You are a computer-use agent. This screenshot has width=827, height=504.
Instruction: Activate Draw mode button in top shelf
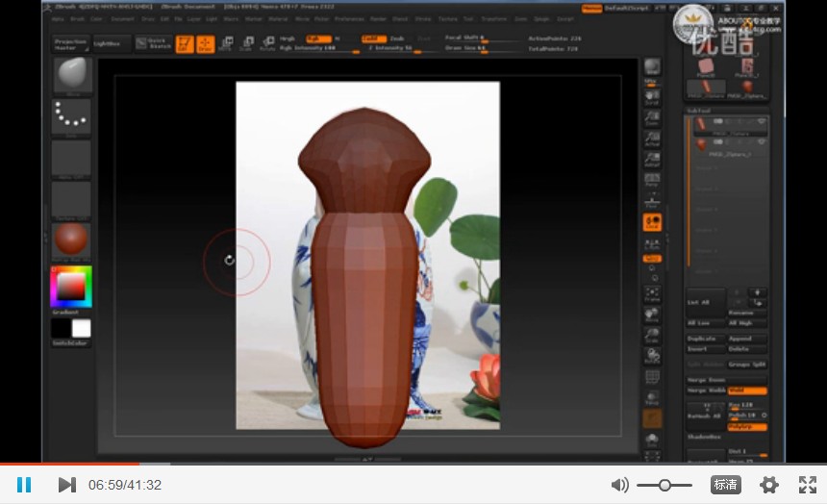(x=205, y=44)
